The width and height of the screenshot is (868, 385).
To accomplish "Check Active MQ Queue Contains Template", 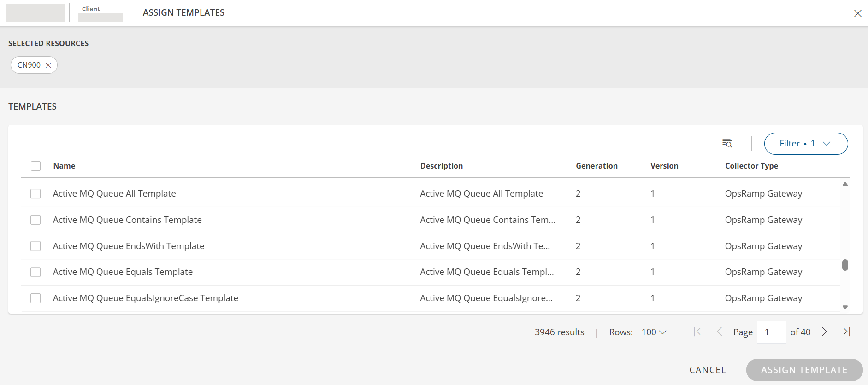I will [x=35, y=220].
